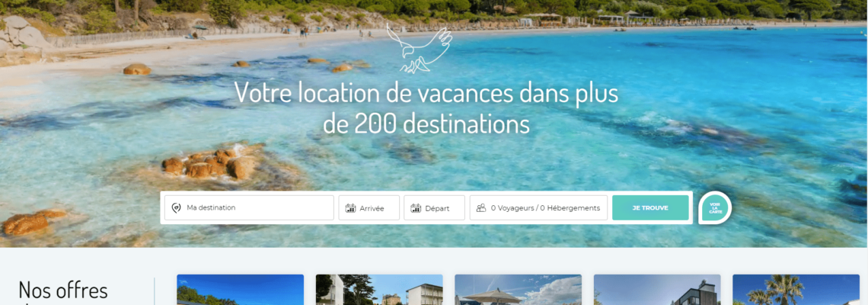Click the location pin icon in destination field
Viewport: 868px width, 305px height.
[x=177, y=208]
